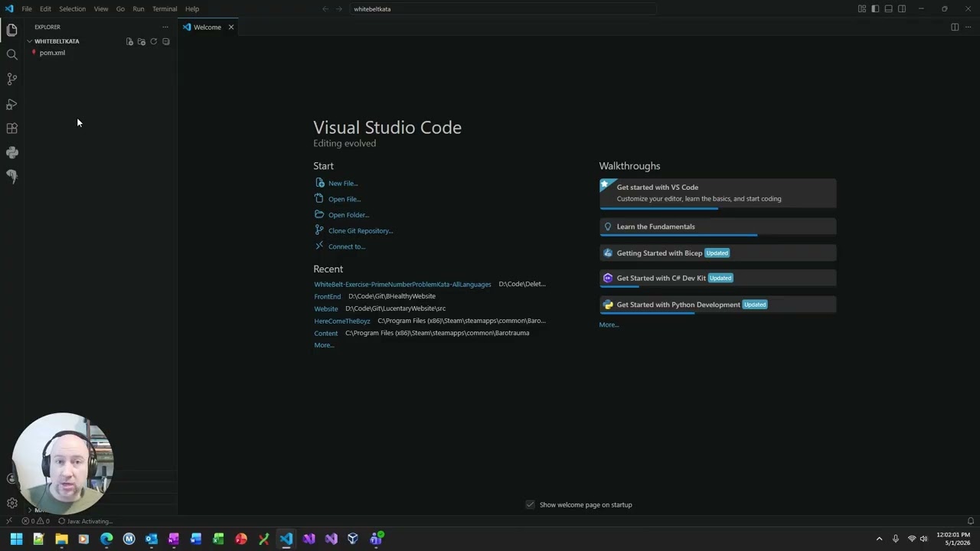Image resolution: width=980 pixels, height=551 pixels.
Task: Open the Source Control view
Action: tap(11, 79)
